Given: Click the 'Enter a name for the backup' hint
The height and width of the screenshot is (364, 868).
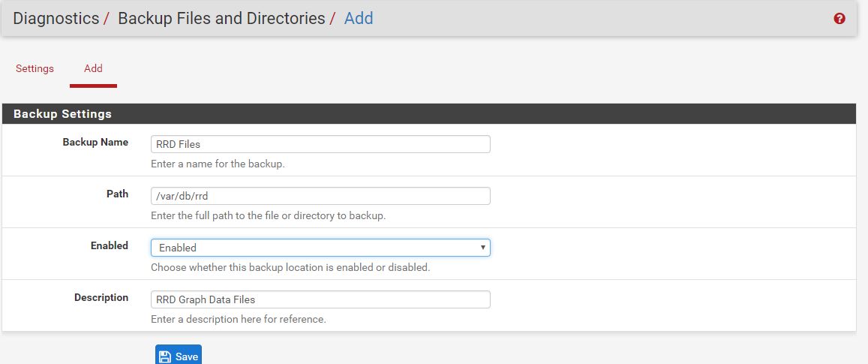Looking at the screenshot, I should click(x=218, y=164).
